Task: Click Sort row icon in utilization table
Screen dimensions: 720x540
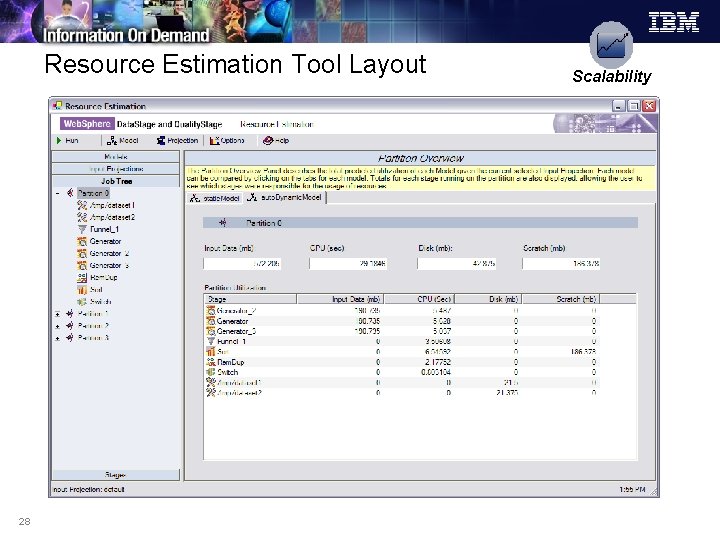Action: 211,352
